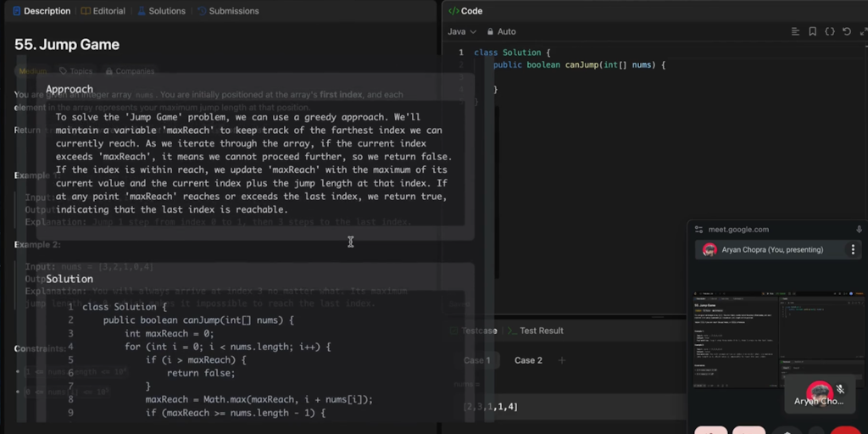Switch to the Testcase tab
The height and width of the screenshot is (434, 868).
[473, 331]
